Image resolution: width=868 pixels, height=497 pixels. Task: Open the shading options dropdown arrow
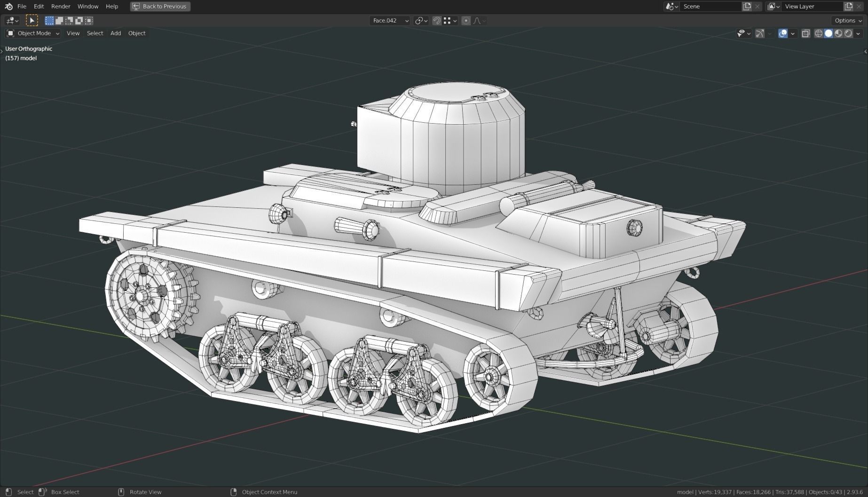[x=858, y=33]
